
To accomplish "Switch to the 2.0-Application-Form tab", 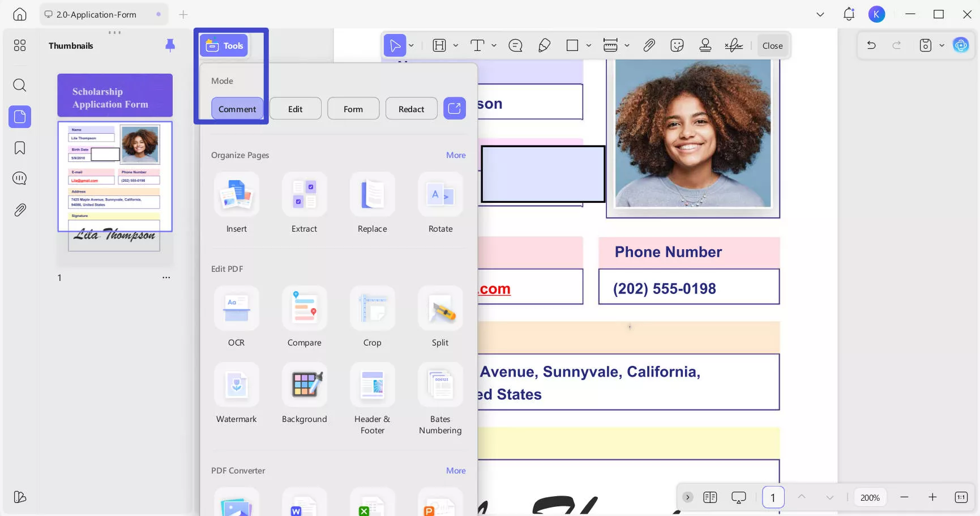I will click(96, 14).
